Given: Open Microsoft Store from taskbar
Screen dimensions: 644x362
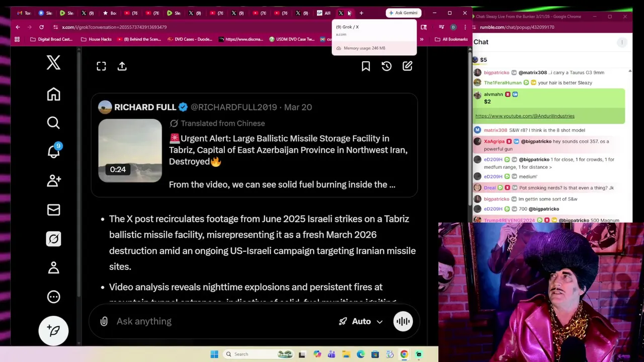Looking at the screenshot, I should pos(375,354).
